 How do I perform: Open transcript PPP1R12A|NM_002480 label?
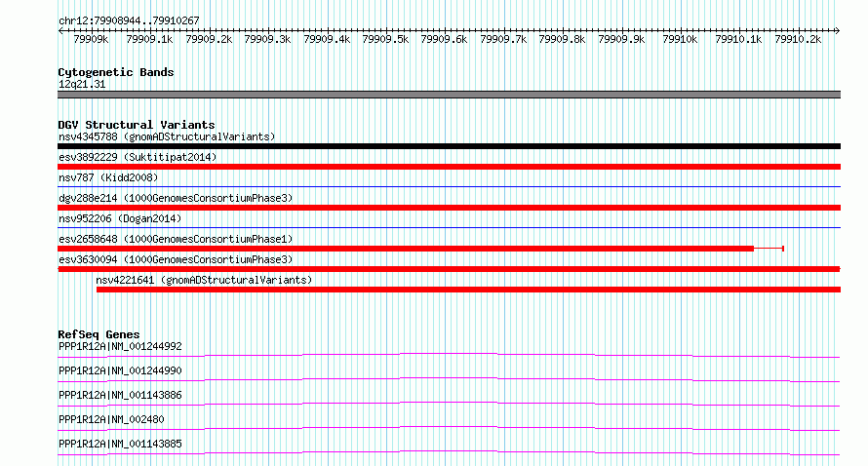(111, 419)
